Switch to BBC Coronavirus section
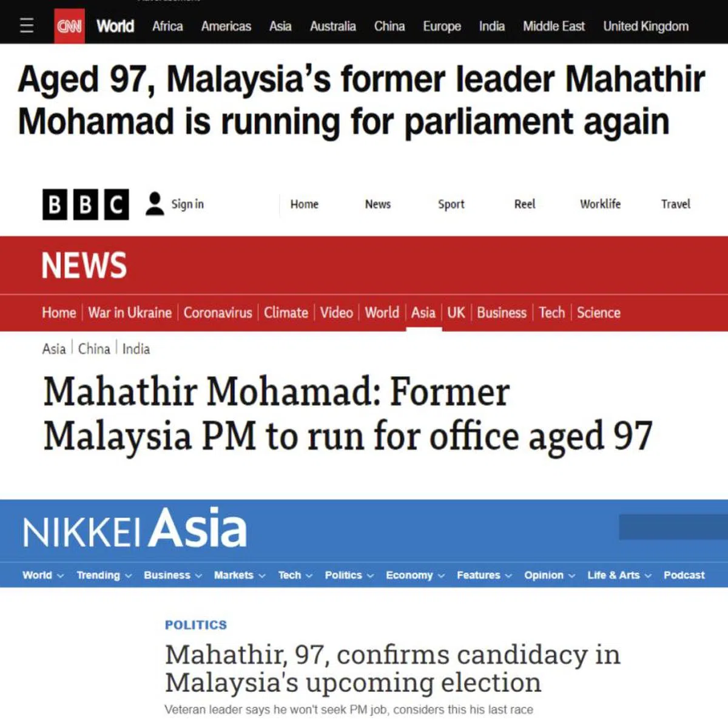This screenshot has height=728, width=728. 218,312
